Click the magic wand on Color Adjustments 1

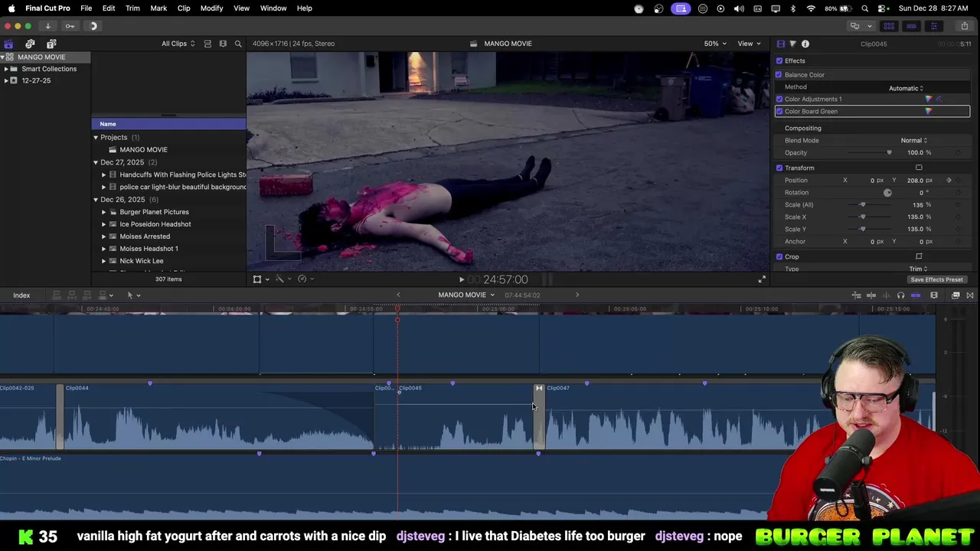tap(939, 99)
